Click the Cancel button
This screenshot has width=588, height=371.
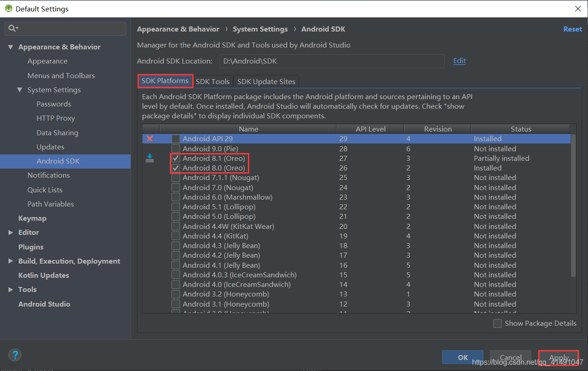[x=510, y=357]
